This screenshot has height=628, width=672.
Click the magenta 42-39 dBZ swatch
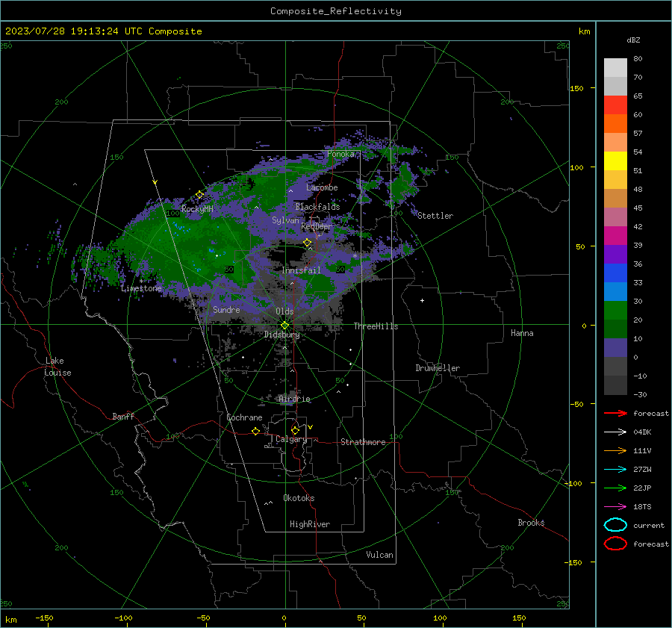click(615, 235)
